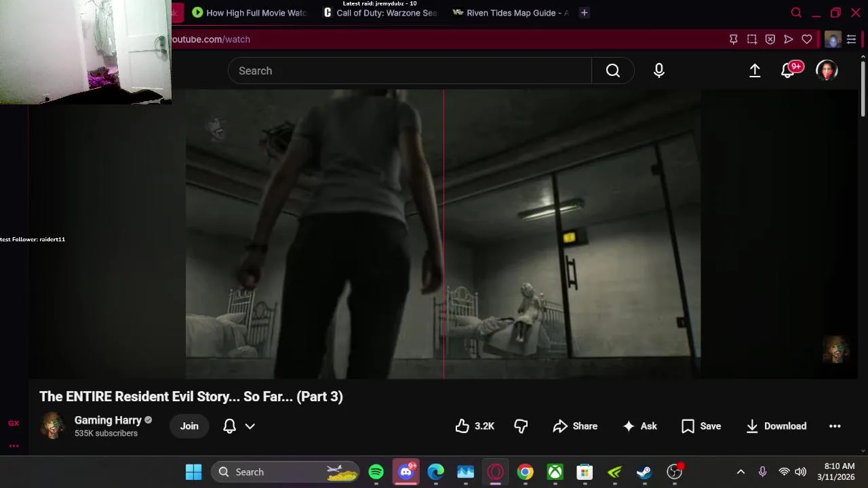Open OBS Studio from the taskbar
The width and height of the screenshot is (868, 488).
click(674, 472)
